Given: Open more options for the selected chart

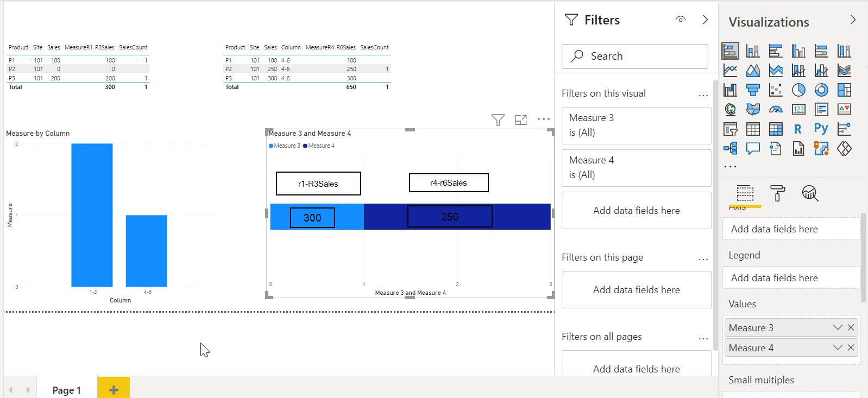Looking at the screenshot, I should click(x=544, y=119).
